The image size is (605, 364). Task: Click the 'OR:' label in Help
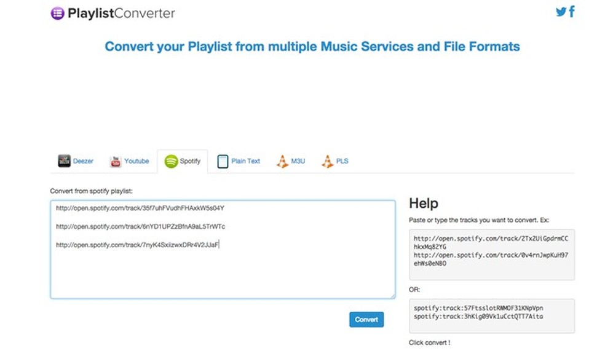pos(414,290)
